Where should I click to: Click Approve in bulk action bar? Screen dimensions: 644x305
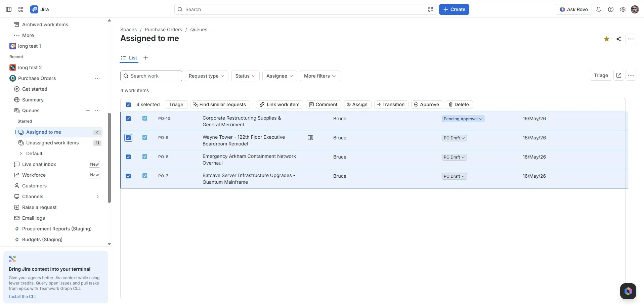pos(427,104)
